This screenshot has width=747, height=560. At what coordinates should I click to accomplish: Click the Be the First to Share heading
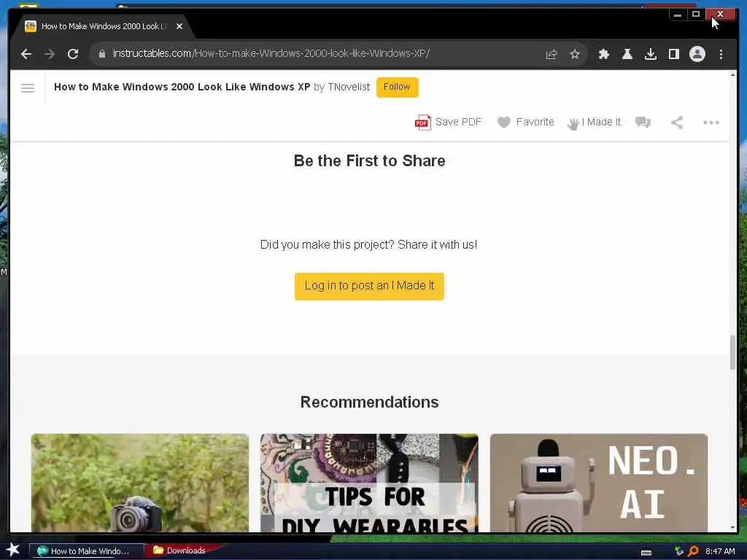click(x=369, y=161)
